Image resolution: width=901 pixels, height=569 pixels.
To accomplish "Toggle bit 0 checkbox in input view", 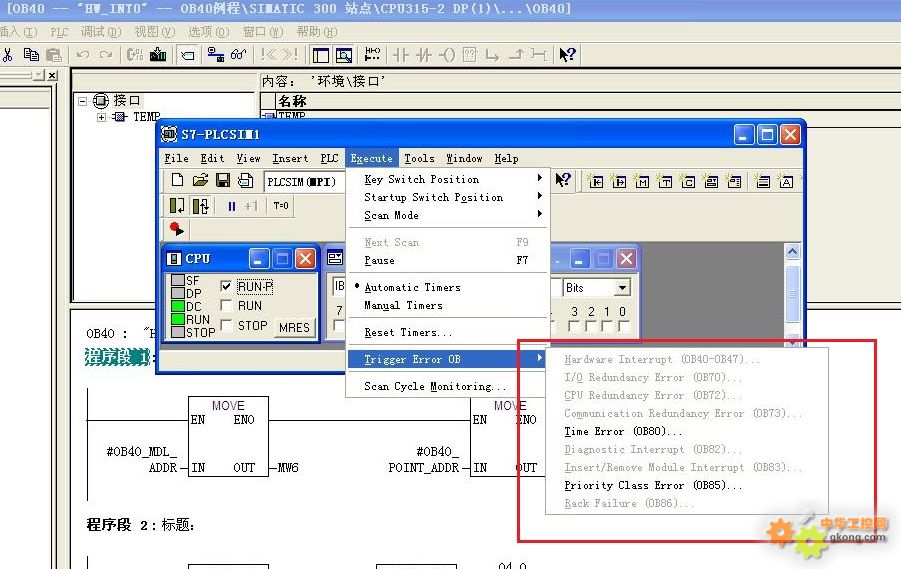I will pyautogui.click(x=623, y=326).
